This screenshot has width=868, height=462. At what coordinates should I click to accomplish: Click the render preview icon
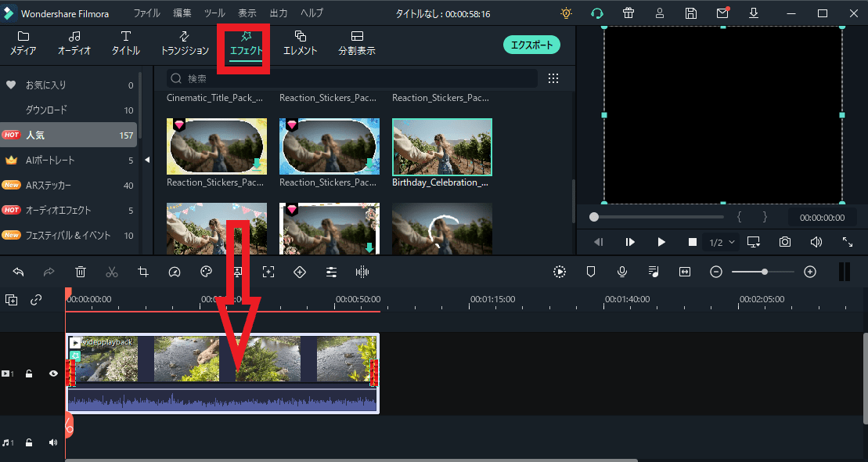559,272
